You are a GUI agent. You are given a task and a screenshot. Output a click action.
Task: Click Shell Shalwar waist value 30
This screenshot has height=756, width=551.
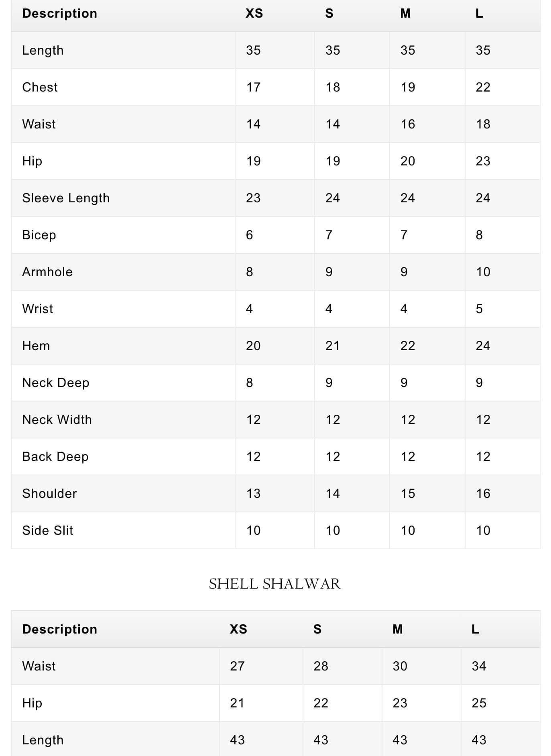(x=400, y=666)
